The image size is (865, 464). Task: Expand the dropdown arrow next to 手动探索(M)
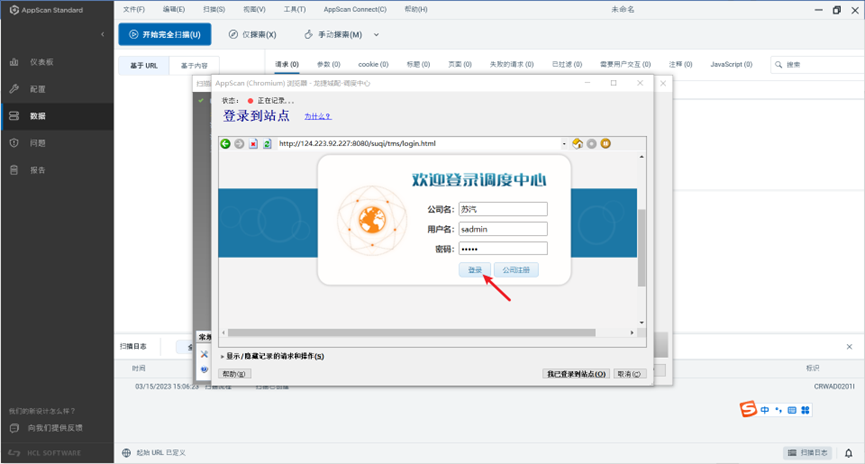[x=376, y=35]
